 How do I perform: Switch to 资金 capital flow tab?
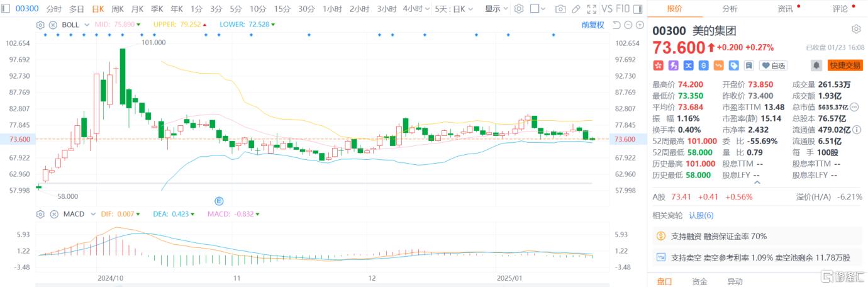click(699, 281)
